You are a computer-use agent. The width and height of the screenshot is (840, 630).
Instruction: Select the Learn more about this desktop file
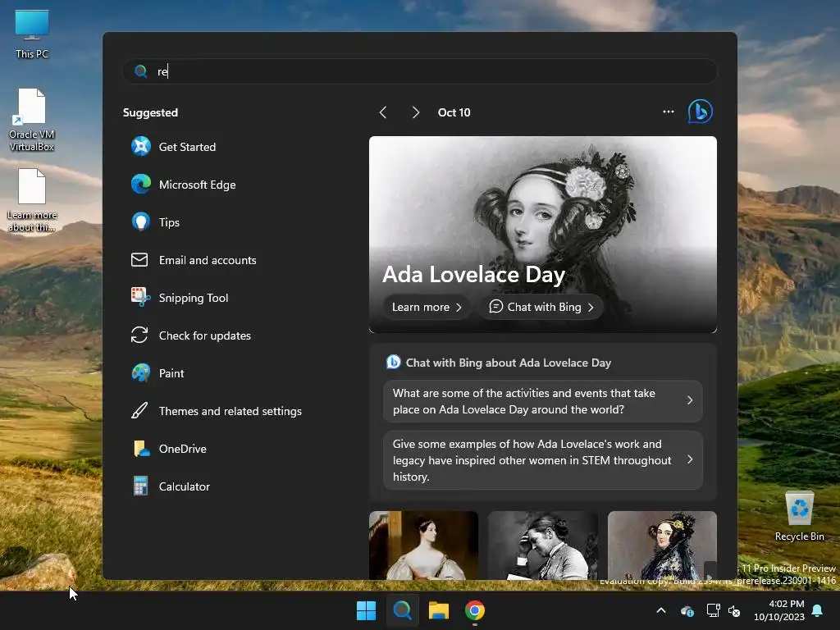pos(32,200)
